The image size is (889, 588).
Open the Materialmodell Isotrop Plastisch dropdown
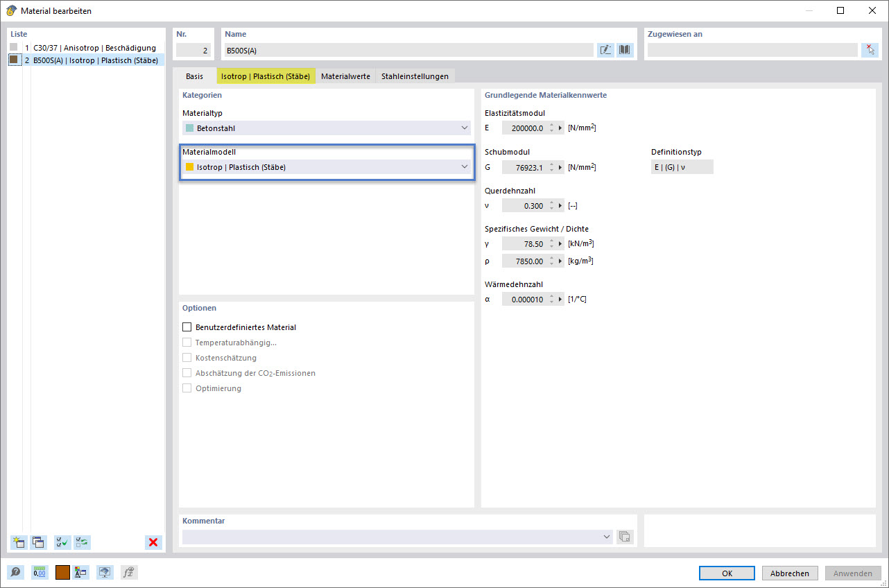point(327,167)
